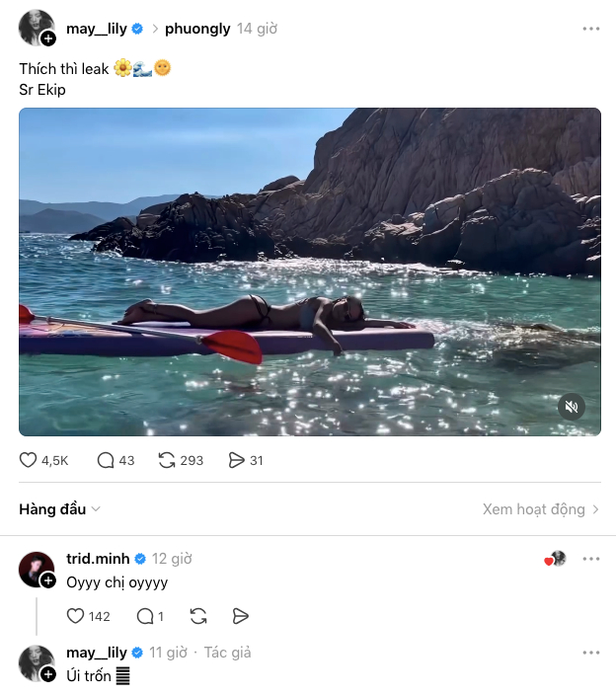Unmute the video with speaker icon
Viewport: 616px width, 696px height.
click(x=570, y=406)
